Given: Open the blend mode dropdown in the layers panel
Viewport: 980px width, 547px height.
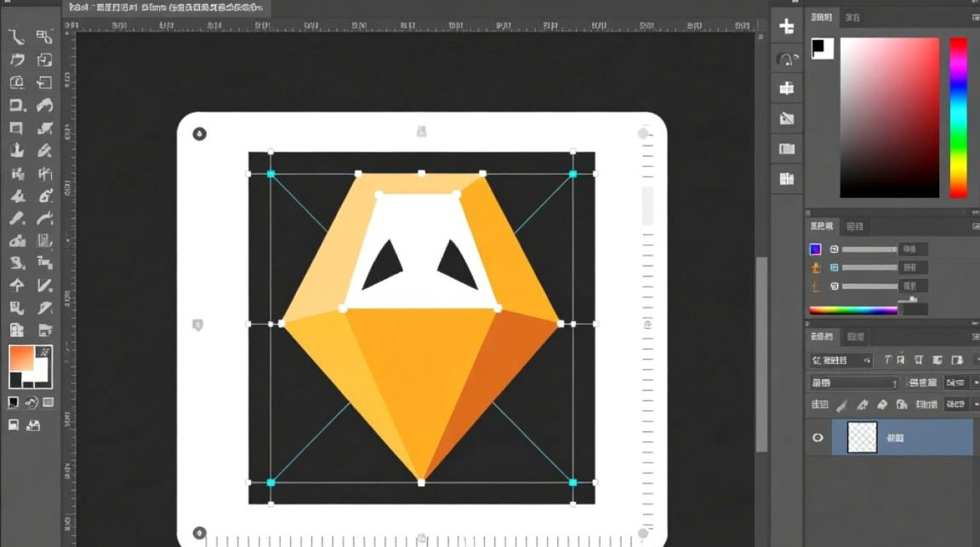Looking at the screenshot, I should point(854,383).
